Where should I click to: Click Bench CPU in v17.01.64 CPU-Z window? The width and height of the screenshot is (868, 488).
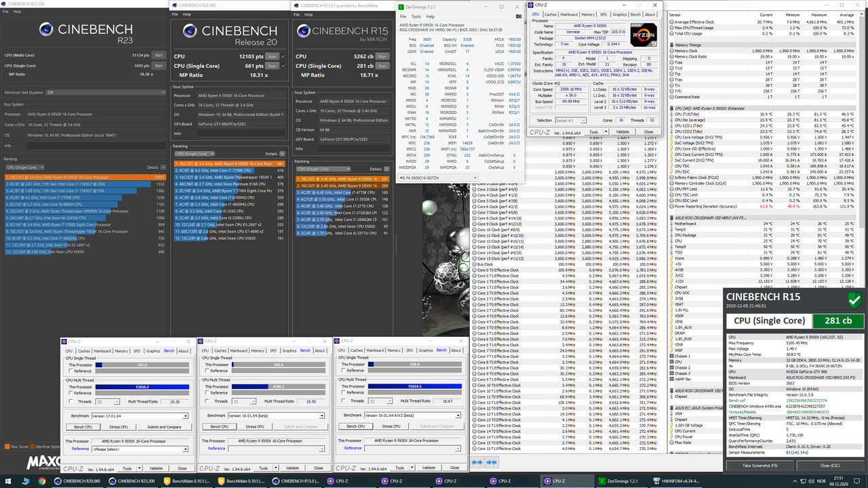point(83,426)
